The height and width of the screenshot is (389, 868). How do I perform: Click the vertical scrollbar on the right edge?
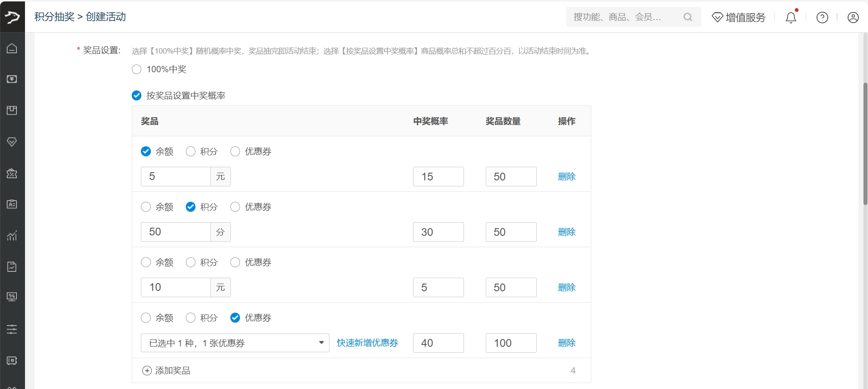pyautogui.click(x=865, y=143)
